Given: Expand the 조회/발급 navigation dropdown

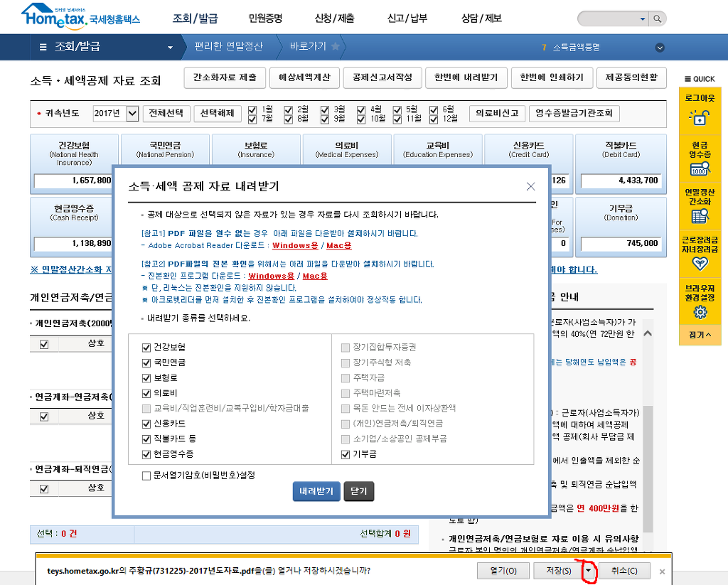Looking at the screenshot, I should (170, 48).
